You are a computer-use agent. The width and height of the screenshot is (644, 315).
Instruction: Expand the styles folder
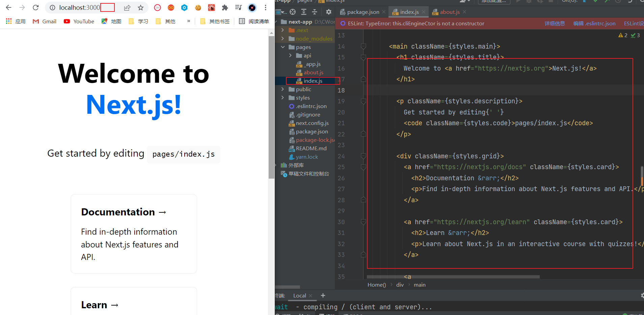pos(283,98)
